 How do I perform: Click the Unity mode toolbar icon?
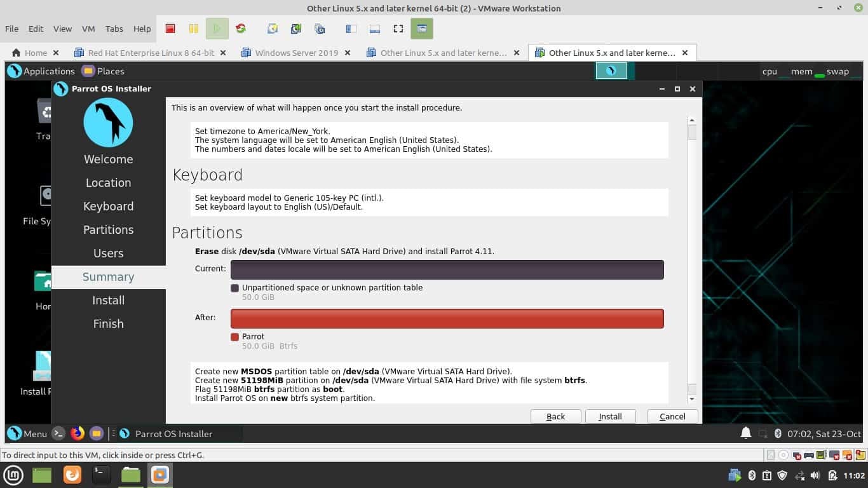(421, 29)
